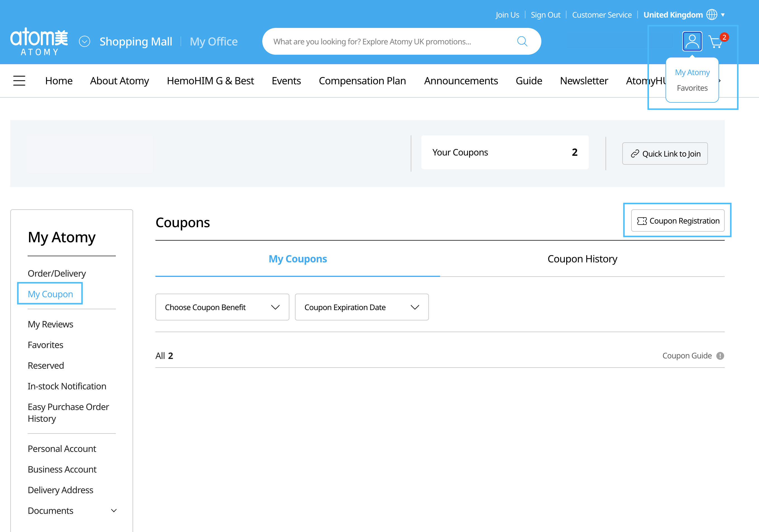Click the Coupon Guide info icon
This screenshot has width=759, height=532.
[x=720, y=356]
